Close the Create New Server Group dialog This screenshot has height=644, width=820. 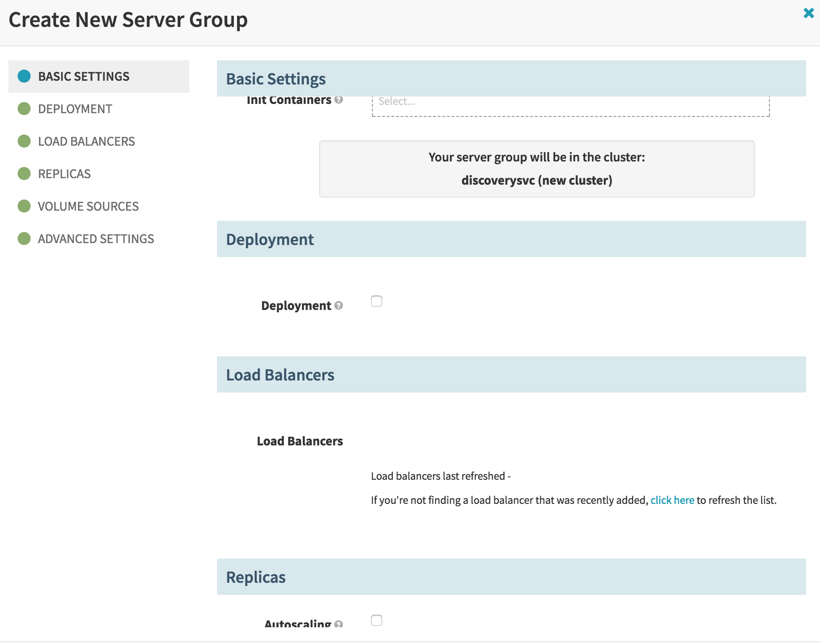(808, 13)
